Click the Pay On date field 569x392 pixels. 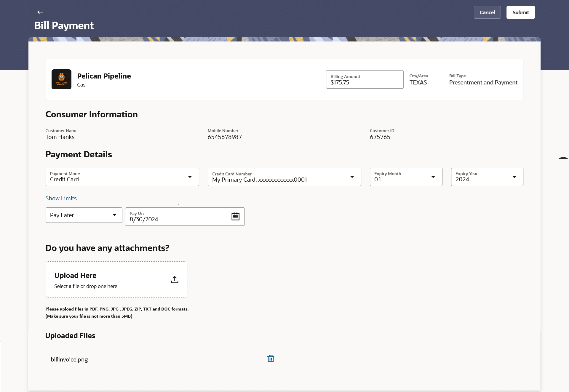click(178, 219)
